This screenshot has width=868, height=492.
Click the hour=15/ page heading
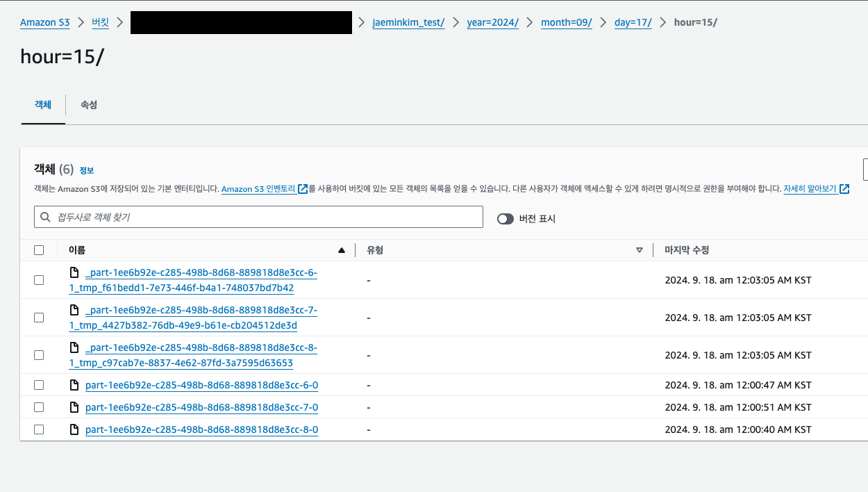(62, 57)
